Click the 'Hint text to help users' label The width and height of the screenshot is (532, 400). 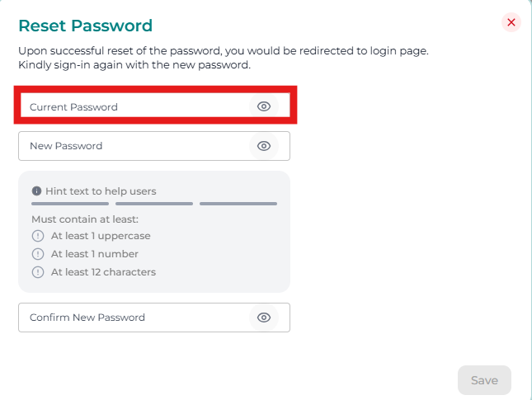pos(101,191)
